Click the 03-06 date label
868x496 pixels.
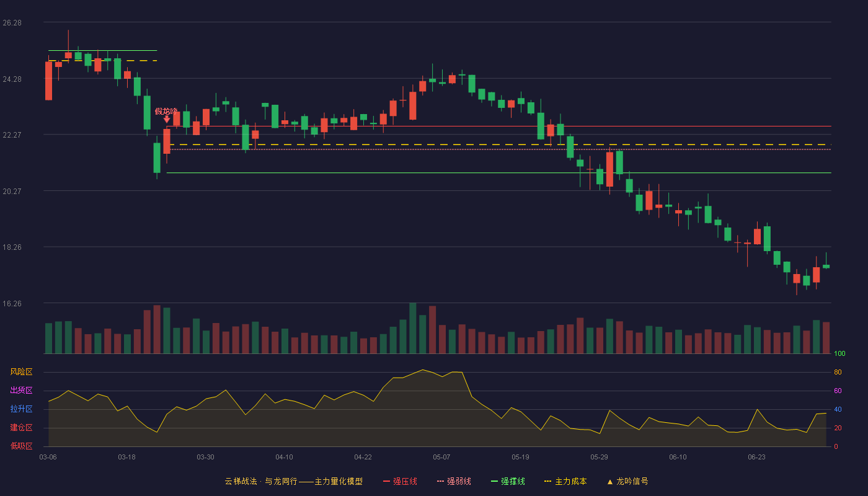pyautogui.click(x=48, y=457)
